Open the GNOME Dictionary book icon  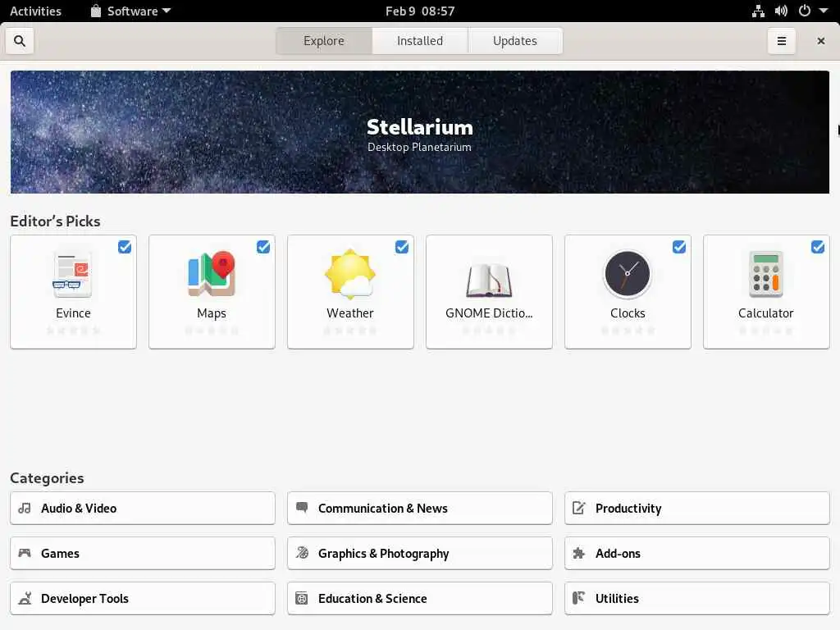(x=489, y=279)
